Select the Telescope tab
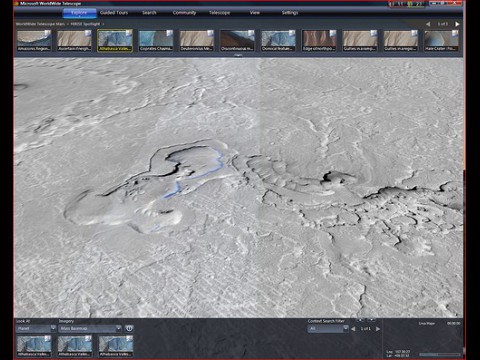 pyautogui.click(x=220, y=13)
